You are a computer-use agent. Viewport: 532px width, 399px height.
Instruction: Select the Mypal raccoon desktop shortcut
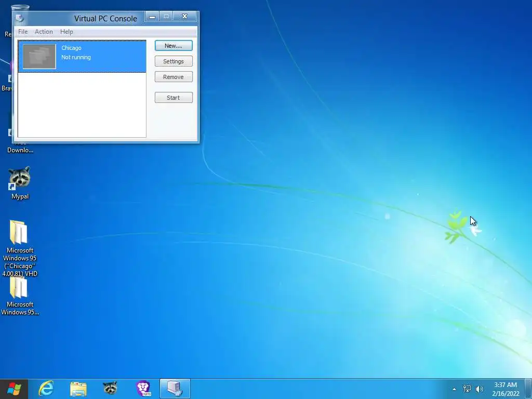coord(20,182)
